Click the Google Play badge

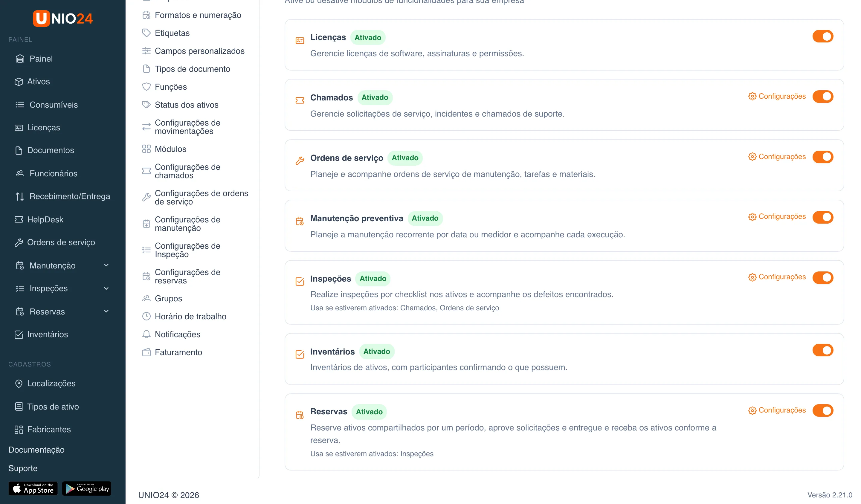click(x=87, y=489)
